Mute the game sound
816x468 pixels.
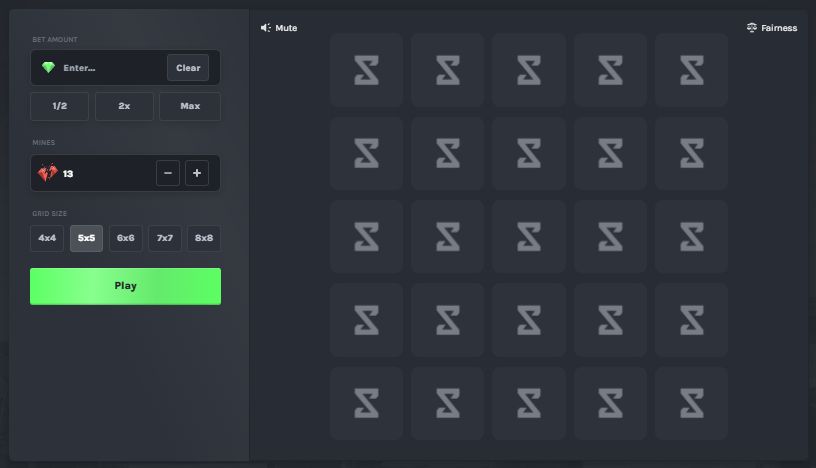tap(279, 28)
